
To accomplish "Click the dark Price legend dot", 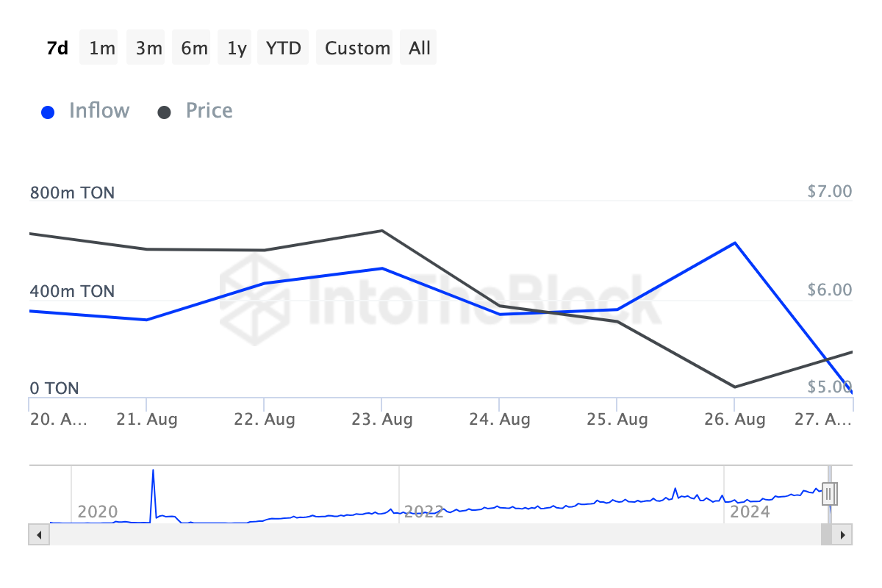I will [165, 112].
